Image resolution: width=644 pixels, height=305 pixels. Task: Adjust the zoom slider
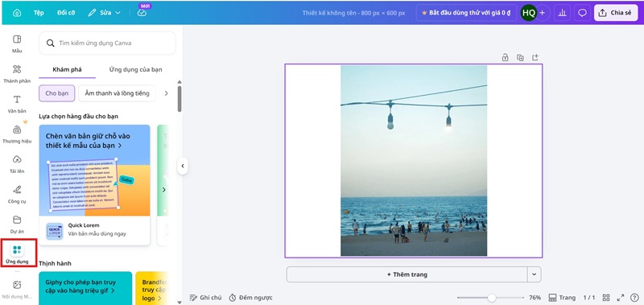(x=491, y=298)
